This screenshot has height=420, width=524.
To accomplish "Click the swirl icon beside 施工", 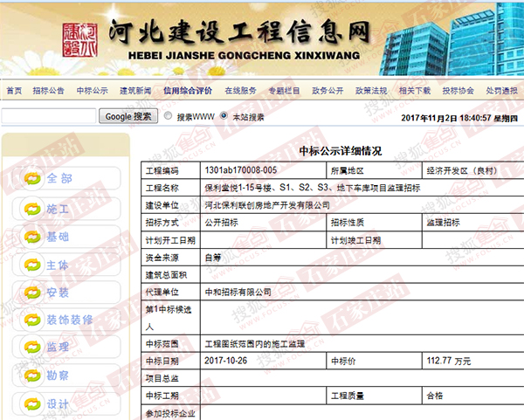I will pyautogui.click(x=32, y=210).
